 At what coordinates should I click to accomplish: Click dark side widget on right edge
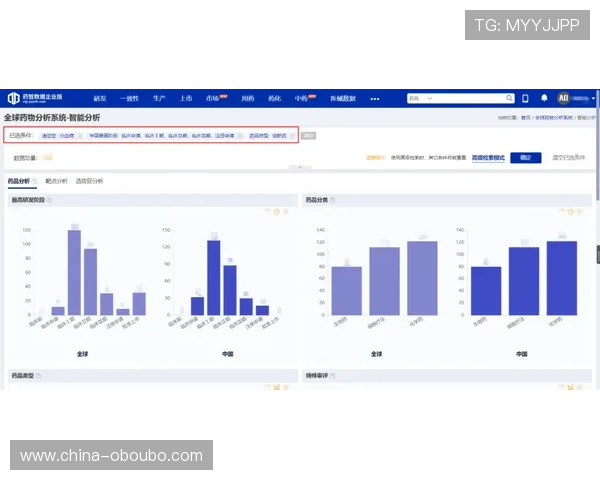598,255
